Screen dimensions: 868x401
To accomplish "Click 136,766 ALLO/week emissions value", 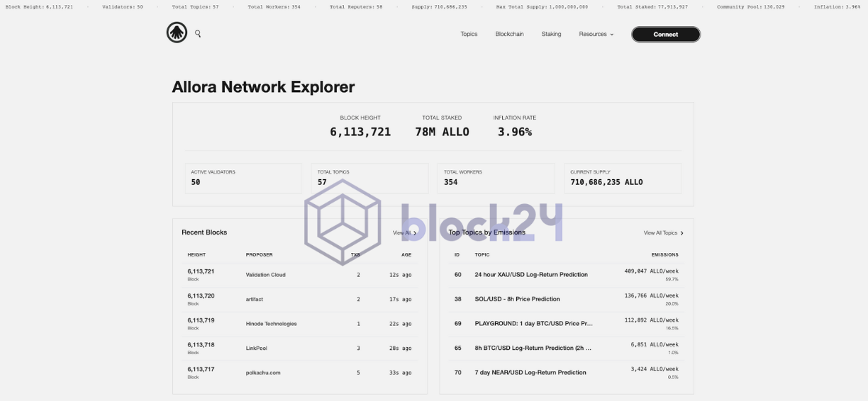I will click(x=651, y=295).
